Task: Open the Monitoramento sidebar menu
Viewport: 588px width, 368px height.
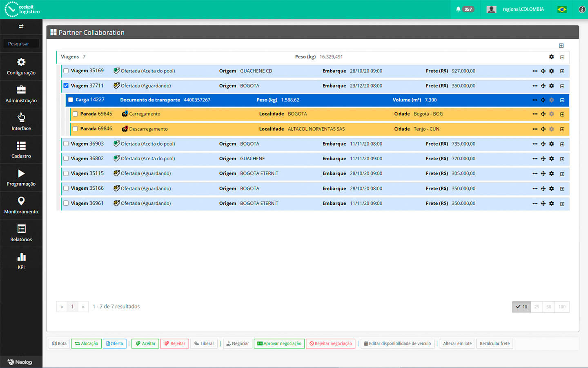Action: coord(21,205)
